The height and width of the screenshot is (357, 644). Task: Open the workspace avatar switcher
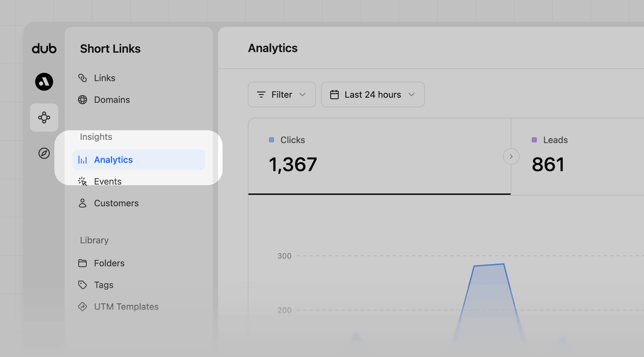click(x=44, y=82)
